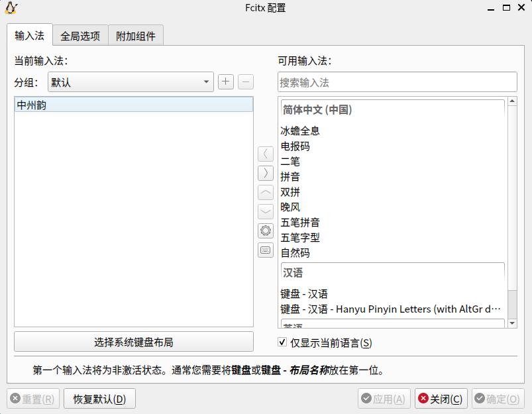Click the add group plus icon
Image resolution: width=532 pixels, height=414 pixels.
click(x=226, y=81)
